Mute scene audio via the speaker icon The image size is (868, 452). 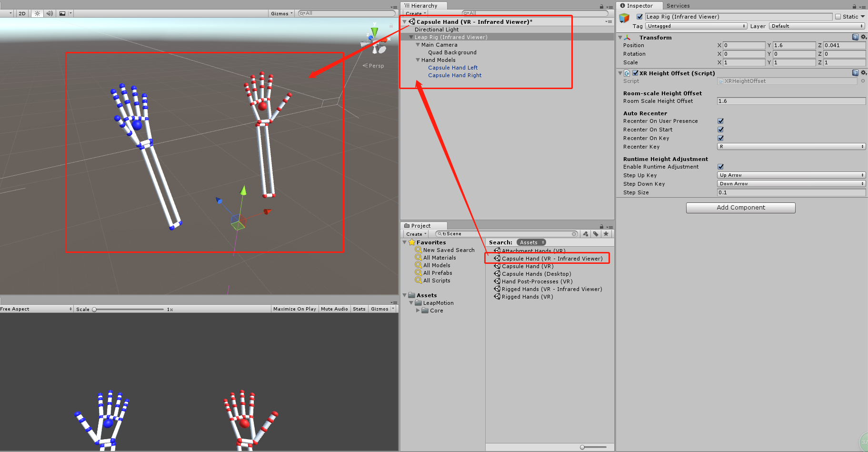point(50,13)
